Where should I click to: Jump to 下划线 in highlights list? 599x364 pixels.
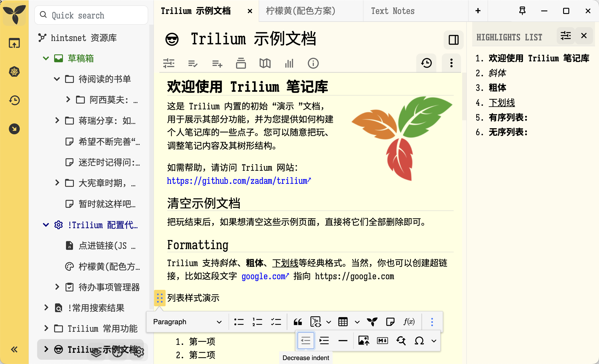[502, 103]
